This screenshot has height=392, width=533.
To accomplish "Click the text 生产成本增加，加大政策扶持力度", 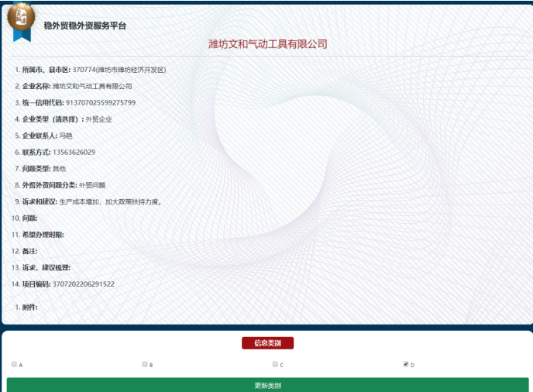I will click(x=109, y=201).
